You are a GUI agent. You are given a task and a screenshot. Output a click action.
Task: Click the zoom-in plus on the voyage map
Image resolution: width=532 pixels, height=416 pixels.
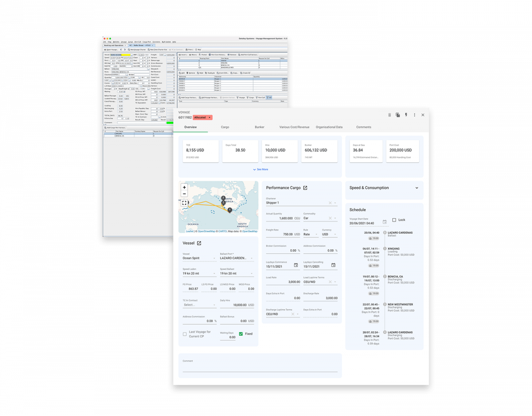184,188
